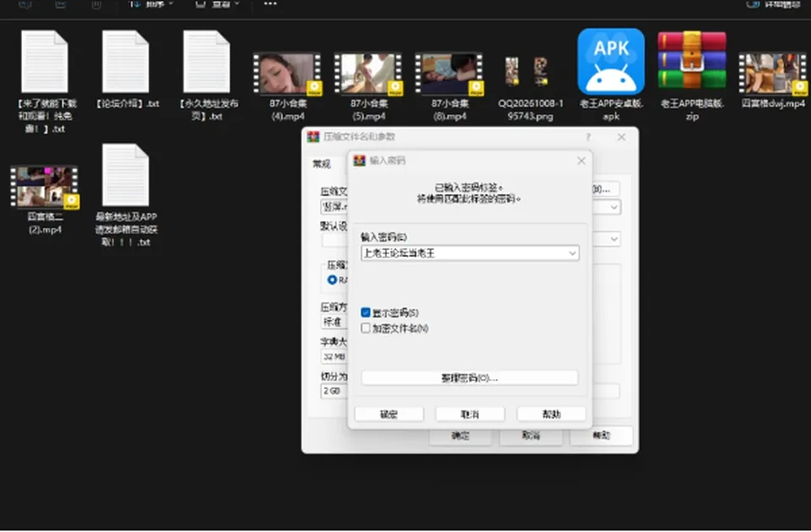
Task: Select the 老王APP电脑版.zip archive icon
Action: (x=692, y=61)
